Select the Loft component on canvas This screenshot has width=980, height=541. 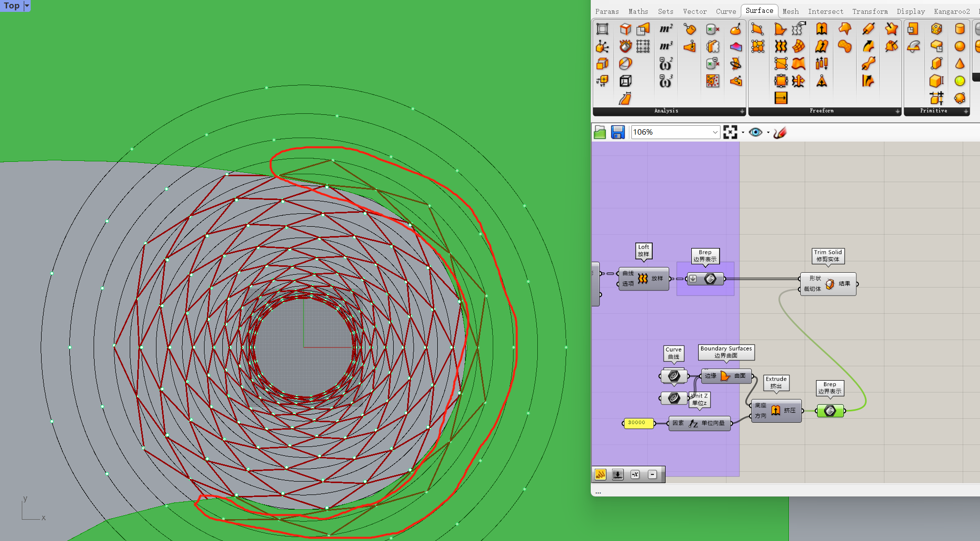coord(643,279)
